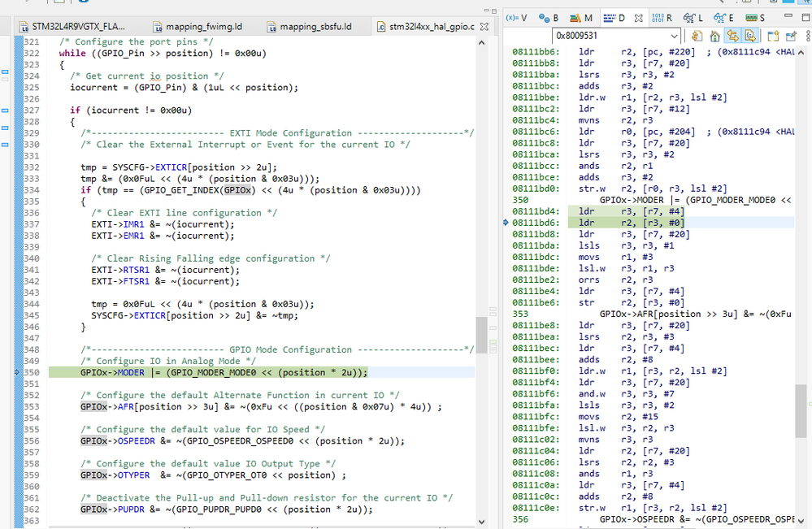The width and height of the screenshot is (812, 529).
Task: Open the Expressions (E) view tab
Action: [x=723, y=18]
